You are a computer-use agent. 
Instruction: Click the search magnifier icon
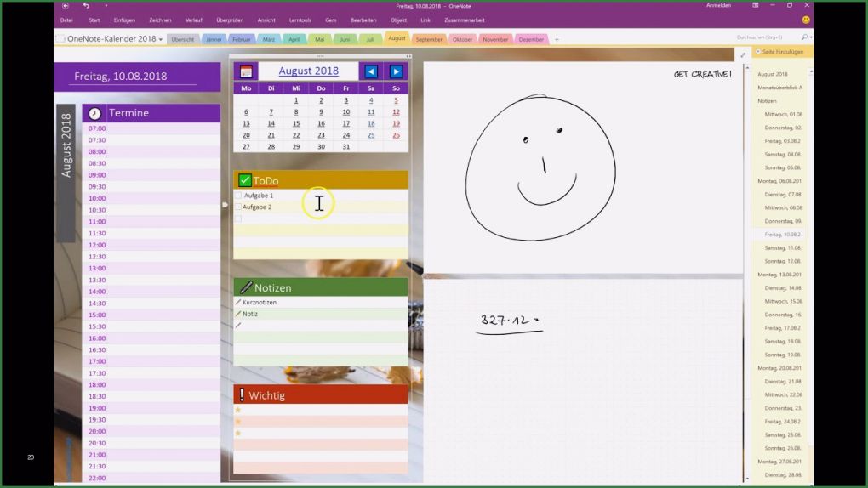pyautogui.click(x=804, y=37)
